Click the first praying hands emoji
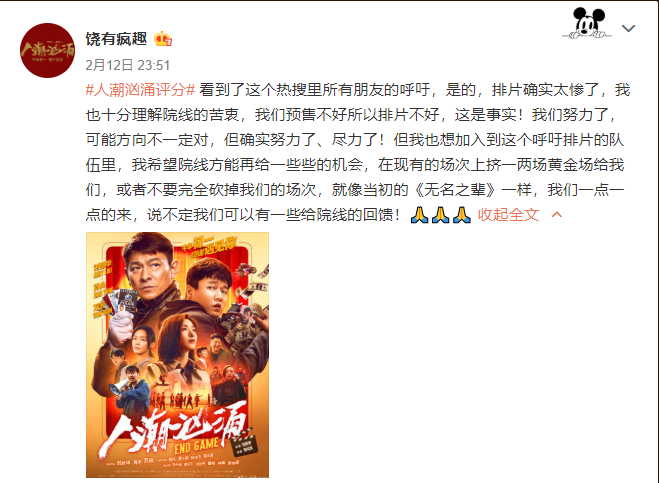 coord(419,215)
